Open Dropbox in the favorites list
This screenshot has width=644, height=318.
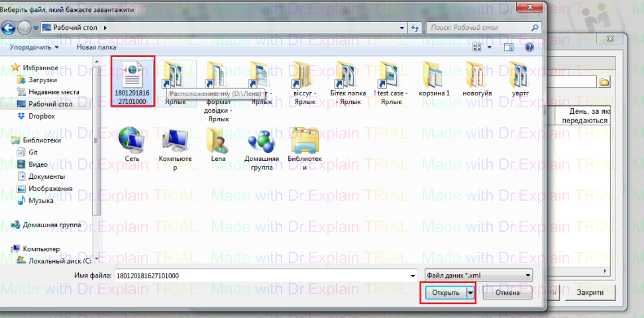pos(41,116)
